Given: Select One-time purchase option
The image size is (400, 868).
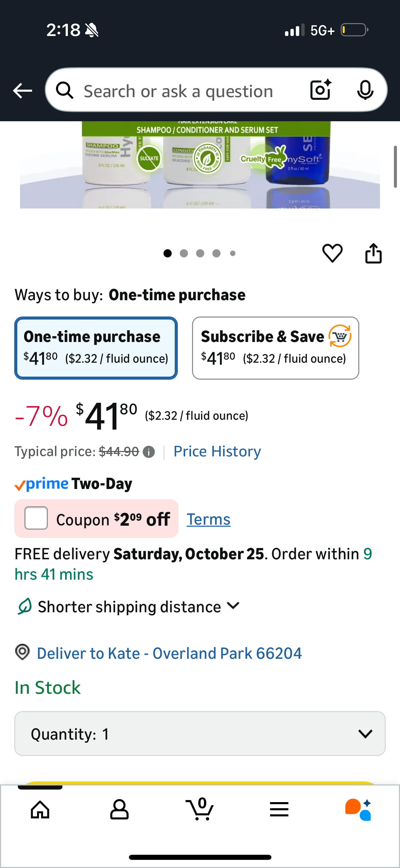Looking at the screenshot, I should [96, 348].
